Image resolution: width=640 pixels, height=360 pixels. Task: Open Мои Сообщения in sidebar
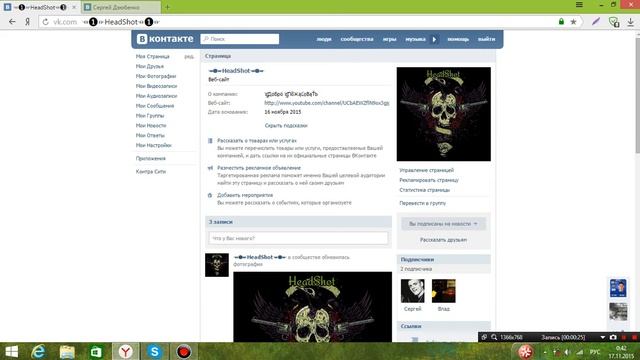[x=155, y=106]
